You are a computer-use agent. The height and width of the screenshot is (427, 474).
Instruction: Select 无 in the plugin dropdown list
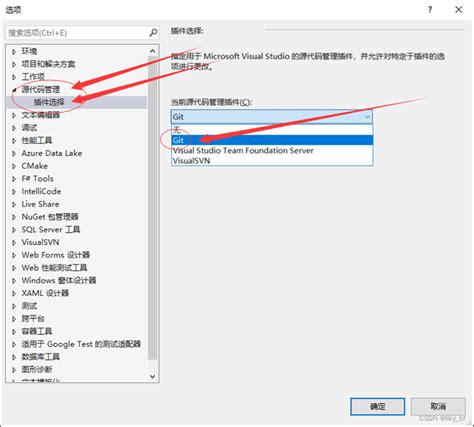(x=272, y=130)
